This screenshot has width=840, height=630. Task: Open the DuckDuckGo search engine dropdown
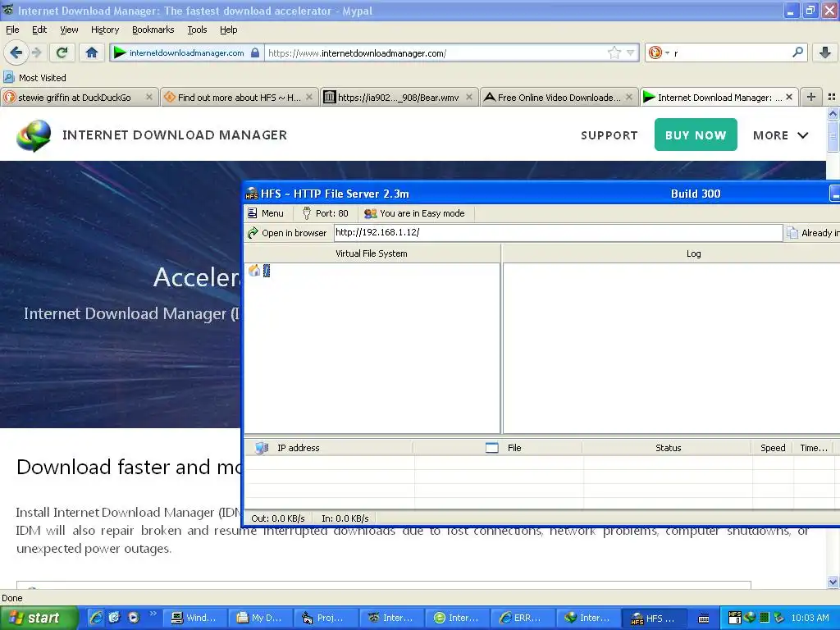(659, 52)
